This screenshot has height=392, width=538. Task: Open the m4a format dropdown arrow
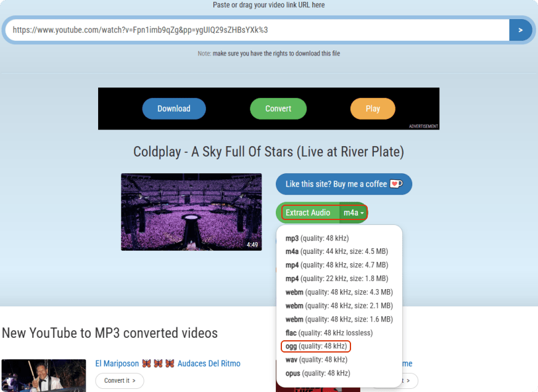pyautogui.click(x=354, y=213)
